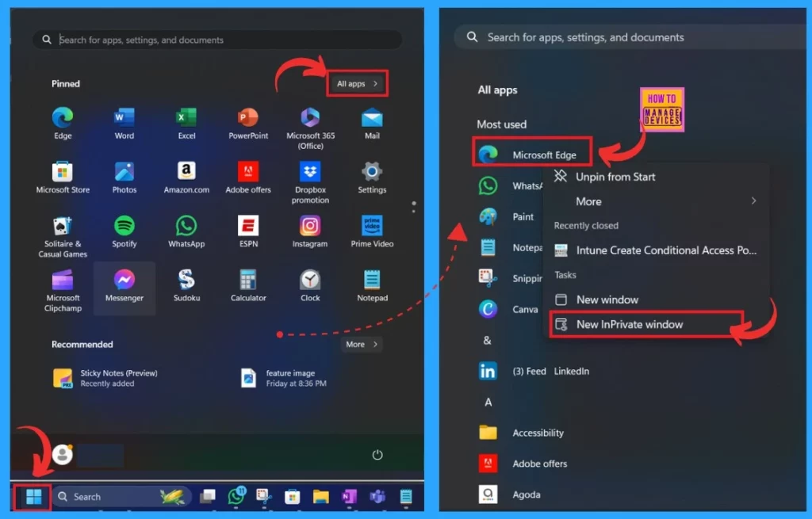
Task: Expand the All apps list
Action: (357, 83)
